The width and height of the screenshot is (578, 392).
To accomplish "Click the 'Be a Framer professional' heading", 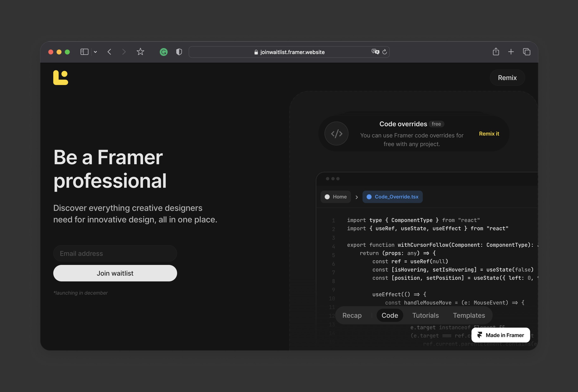I will click(110, 169).
